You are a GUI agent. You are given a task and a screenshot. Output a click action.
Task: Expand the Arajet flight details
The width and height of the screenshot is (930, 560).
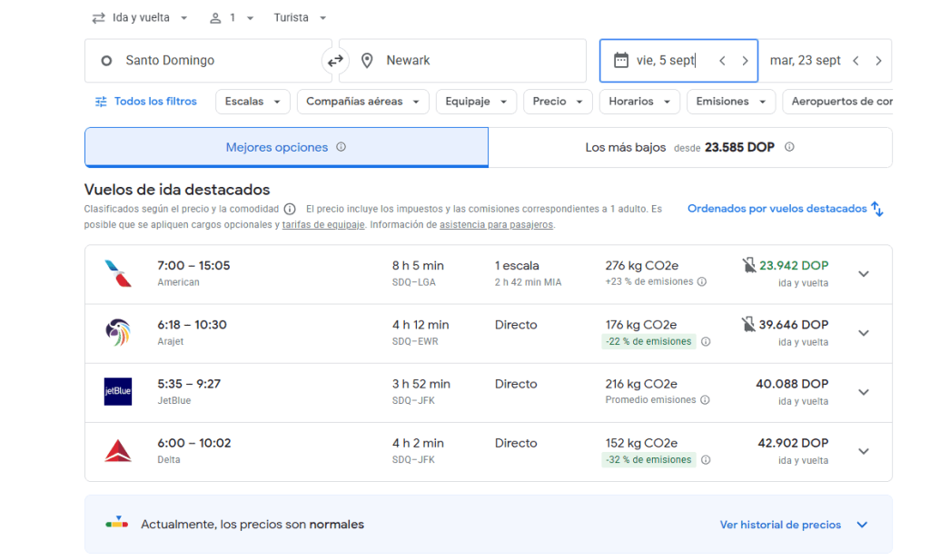863,333
